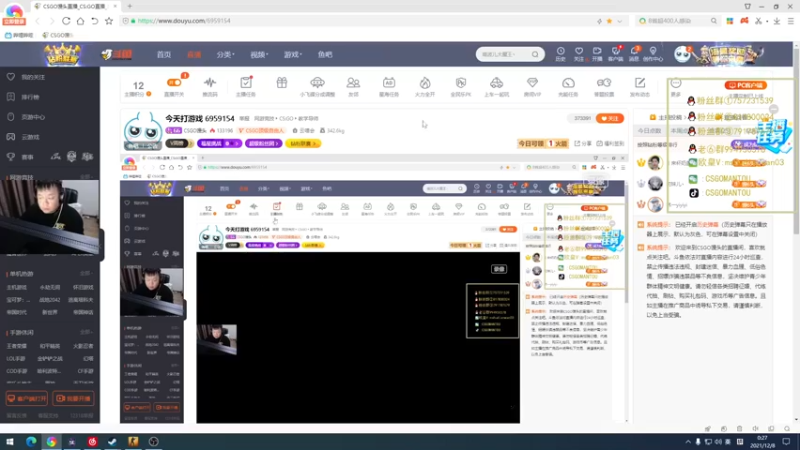Open the gift box toolbar icon
Screen dimensions: 800x450
pyautogui.click(x=282, y=83)
